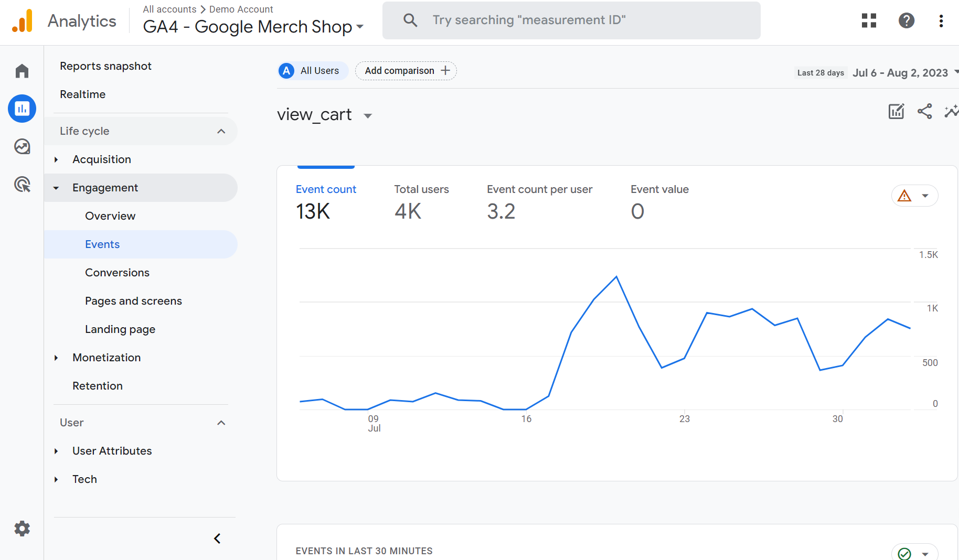Viewport: 959px width, 560px height.
Task: Select the Reports bar-chart icon
Action: point(22,109)
